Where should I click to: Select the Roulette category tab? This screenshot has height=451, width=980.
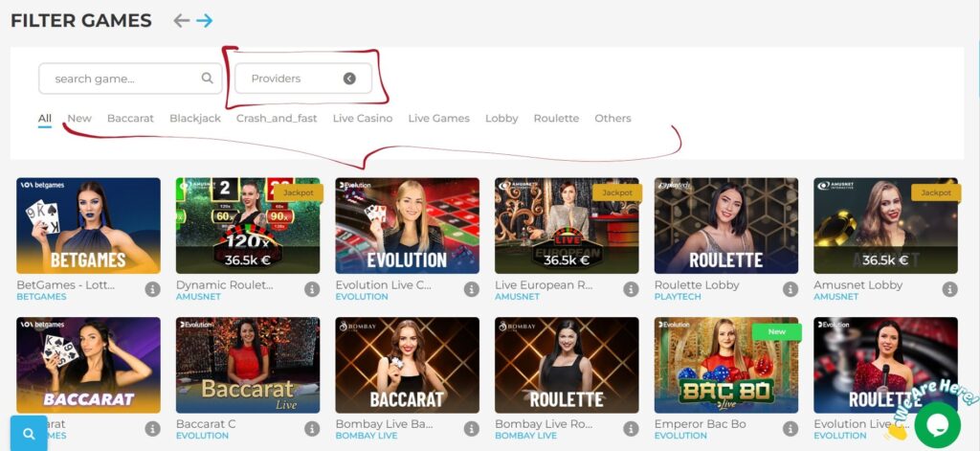[556, 118]
